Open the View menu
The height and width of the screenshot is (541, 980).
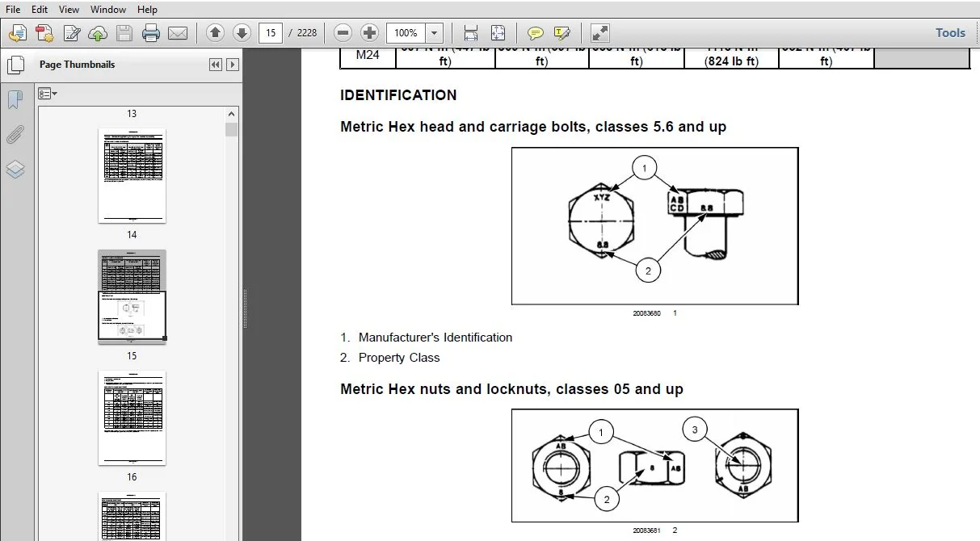[69, 10]
